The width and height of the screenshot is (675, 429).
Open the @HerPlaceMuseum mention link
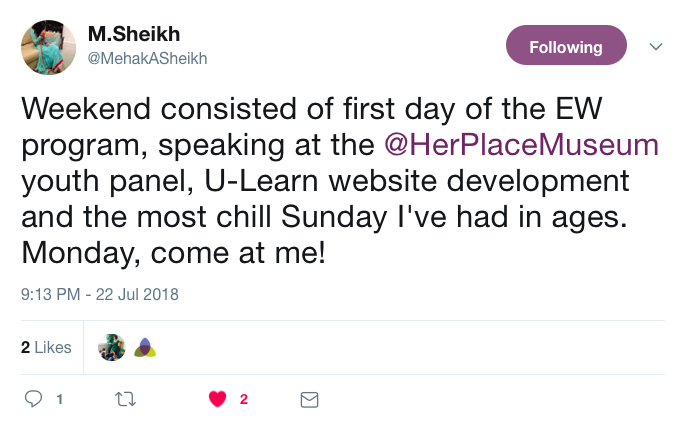click(x=521, y=145)
